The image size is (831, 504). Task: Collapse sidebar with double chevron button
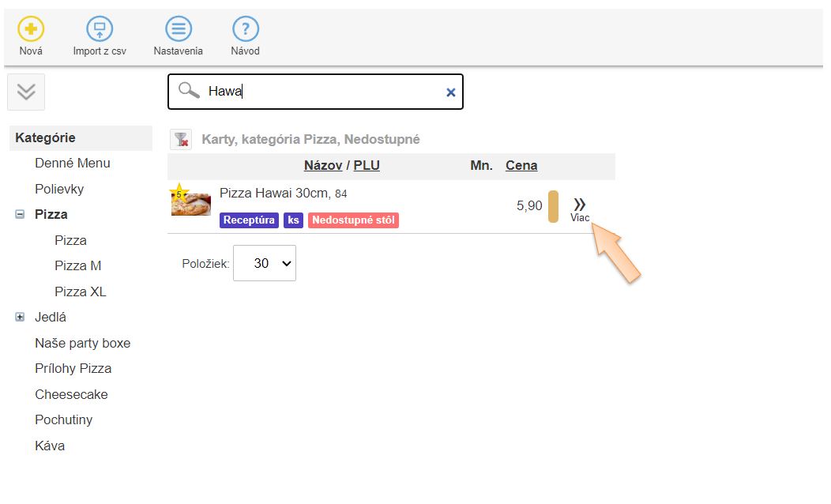[26, 92]
